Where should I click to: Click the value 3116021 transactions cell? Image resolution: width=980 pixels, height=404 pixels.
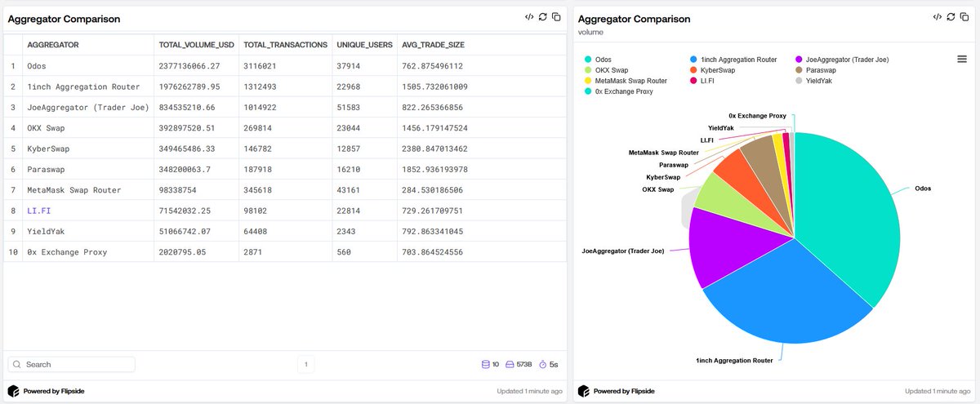coord(261,66)
